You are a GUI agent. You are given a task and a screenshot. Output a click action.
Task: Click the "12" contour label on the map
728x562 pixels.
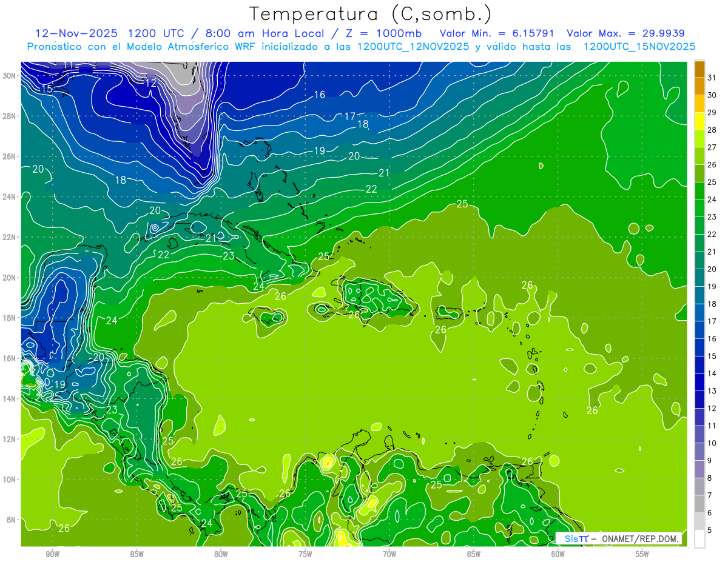coord(151,83)
